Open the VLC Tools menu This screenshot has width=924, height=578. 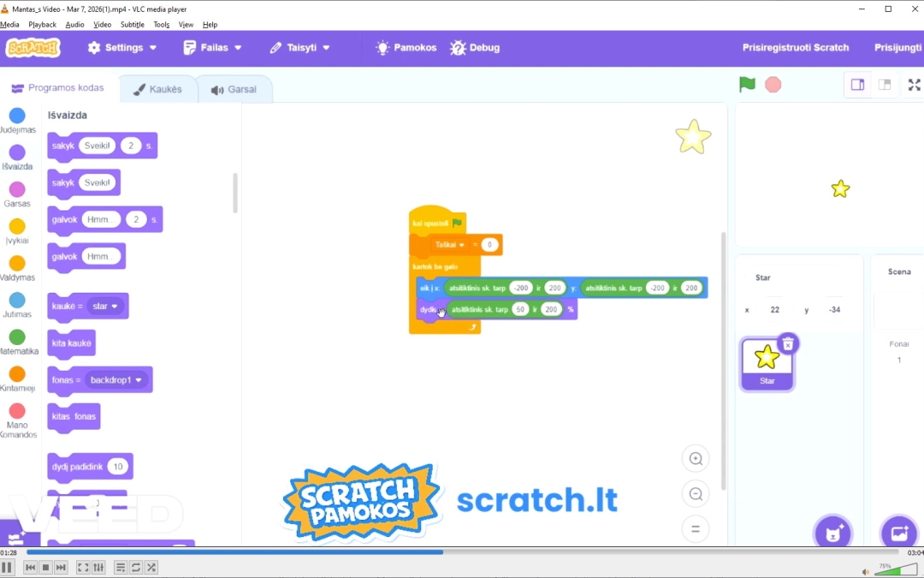[162, 25]
